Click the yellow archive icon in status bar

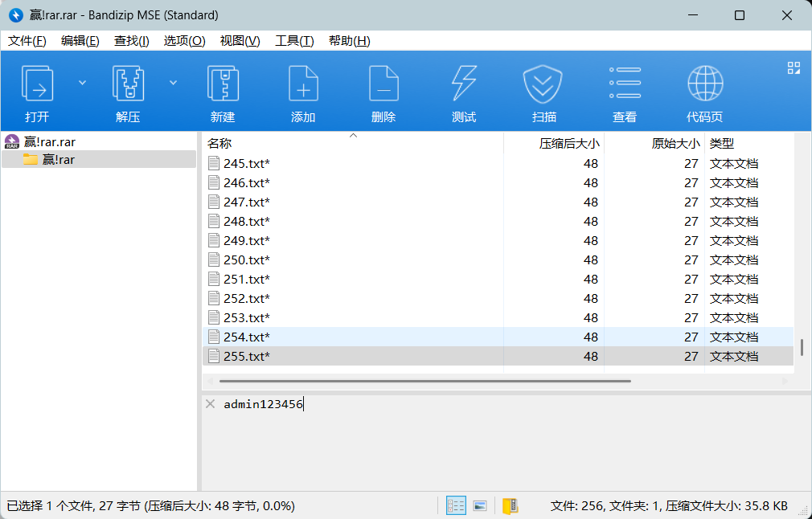510,505
